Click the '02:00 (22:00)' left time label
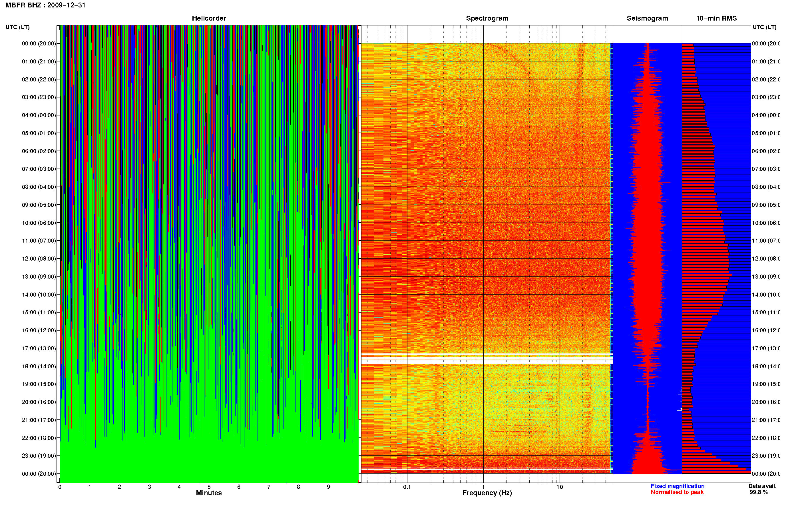This screenshot has height=508, width=812. point(39,79)
